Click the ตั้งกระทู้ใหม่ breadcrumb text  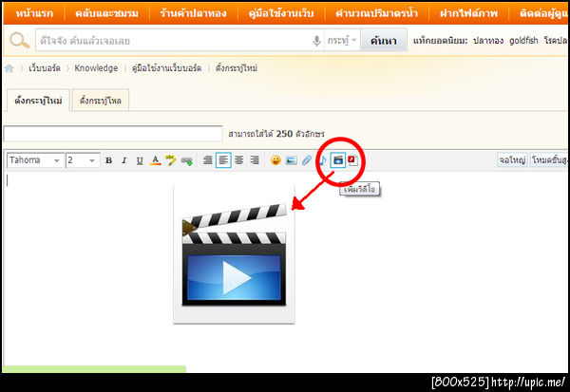(x=237, y=68)
